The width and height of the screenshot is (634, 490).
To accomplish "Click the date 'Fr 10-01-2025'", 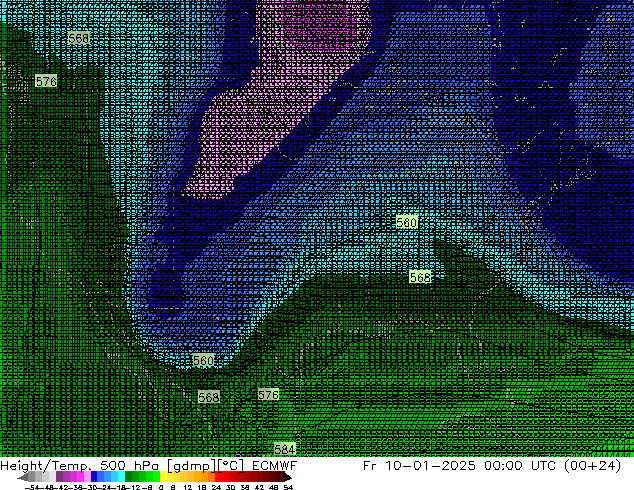I will pyautogui.click(x=419, y=466).
